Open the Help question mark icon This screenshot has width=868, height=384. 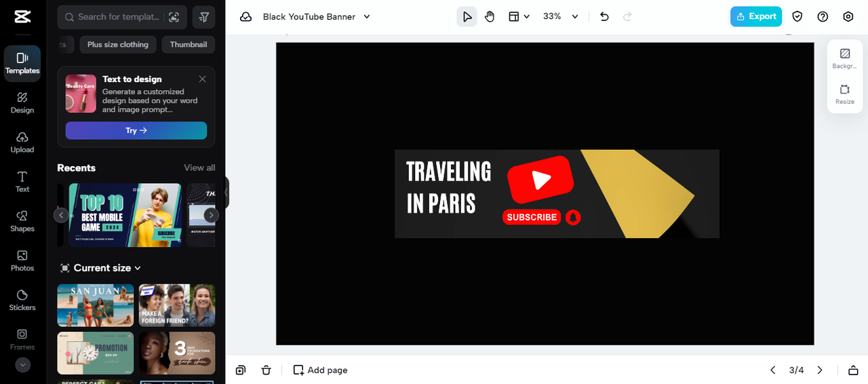pos(823,17)
